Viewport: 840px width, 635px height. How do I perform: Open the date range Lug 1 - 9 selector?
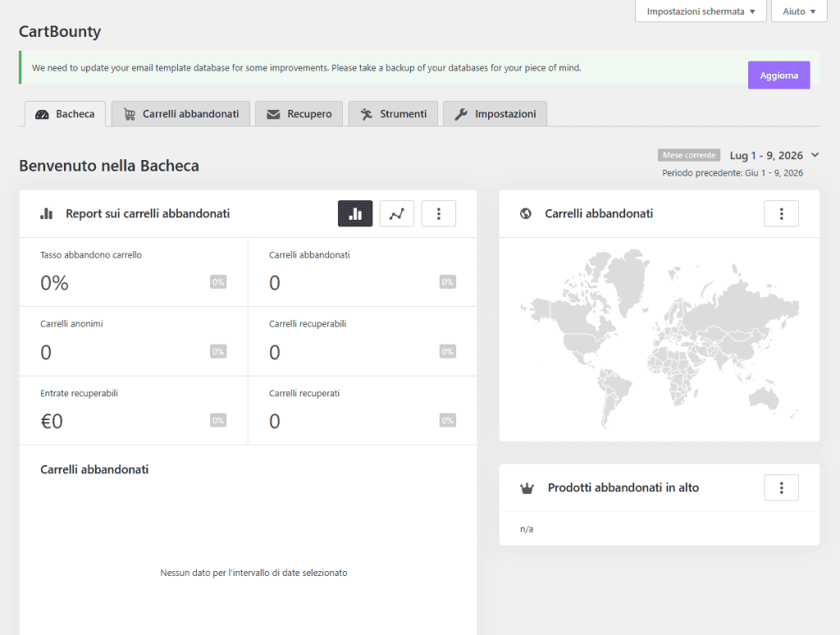click(774, 155)
